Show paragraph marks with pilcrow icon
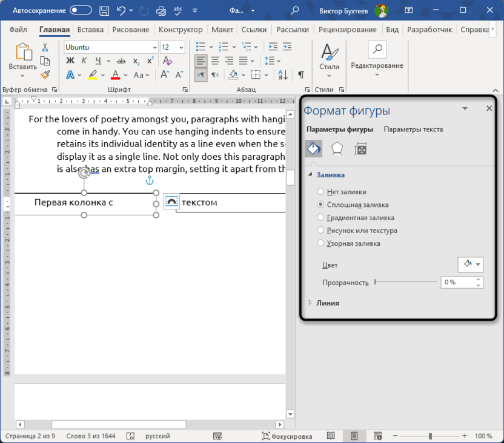 [x=301, y=74]
